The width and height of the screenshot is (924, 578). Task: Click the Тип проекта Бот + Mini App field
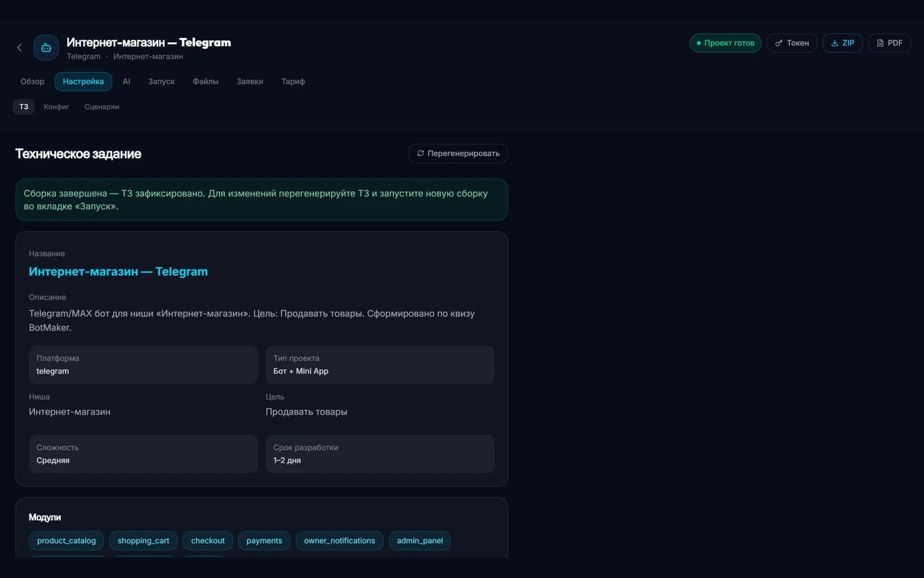pos(380,365)
